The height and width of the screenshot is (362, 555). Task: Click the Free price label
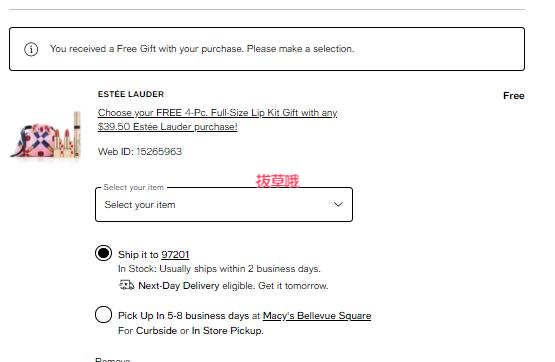514,96
